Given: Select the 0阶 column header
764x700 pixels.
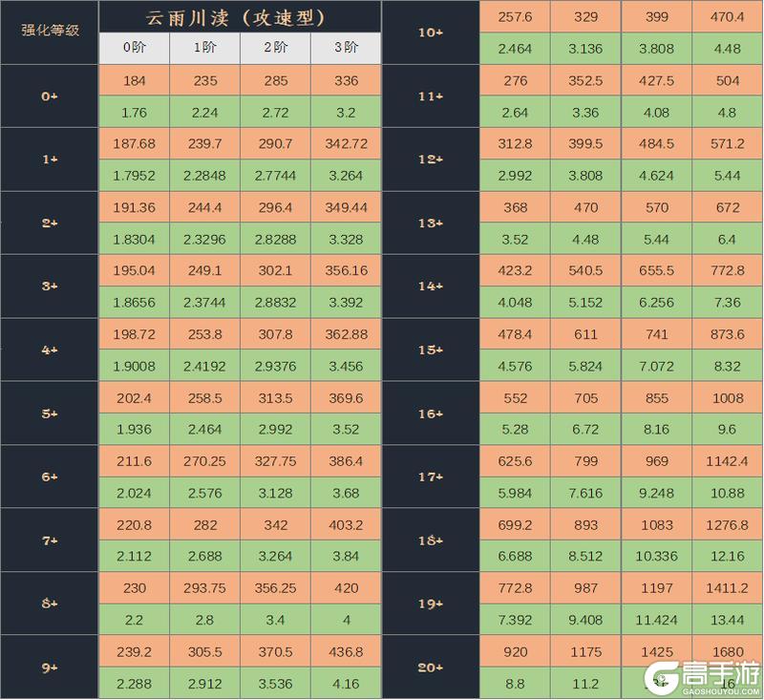Looking at the screenshot, I should [134, 48].
